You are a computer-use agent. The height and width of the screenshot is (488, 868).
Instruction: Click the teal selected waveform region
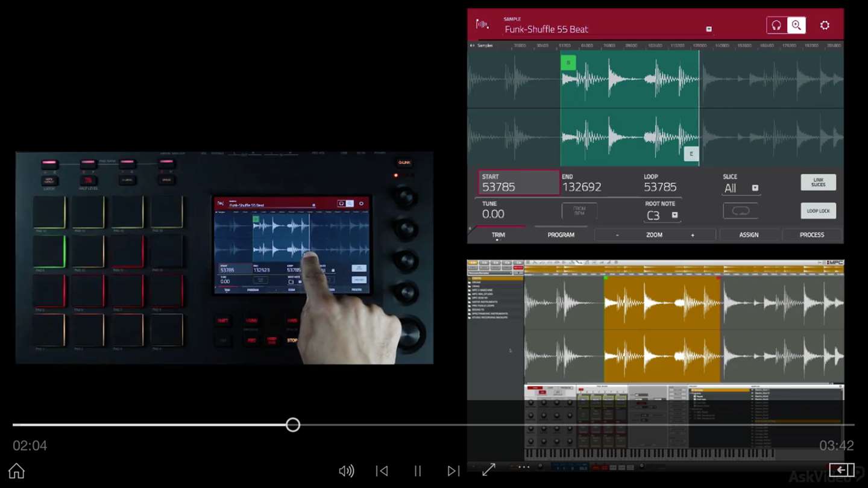[629, 108]
